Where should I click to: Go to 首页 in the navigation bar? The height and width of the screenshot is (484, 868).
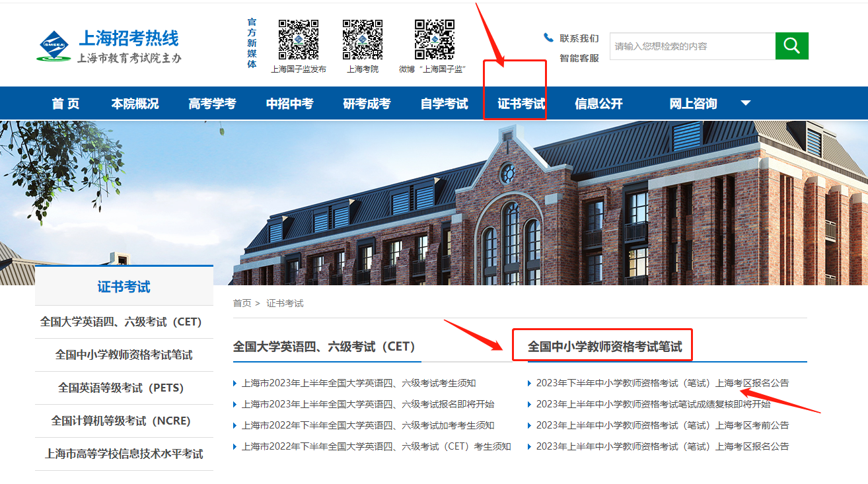(x=65, y=104)
